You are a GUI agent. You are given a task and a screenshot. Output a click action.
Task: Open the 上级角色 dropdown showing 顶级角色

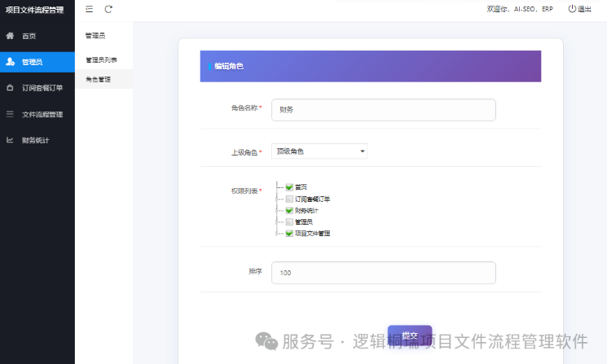point(319,151)
